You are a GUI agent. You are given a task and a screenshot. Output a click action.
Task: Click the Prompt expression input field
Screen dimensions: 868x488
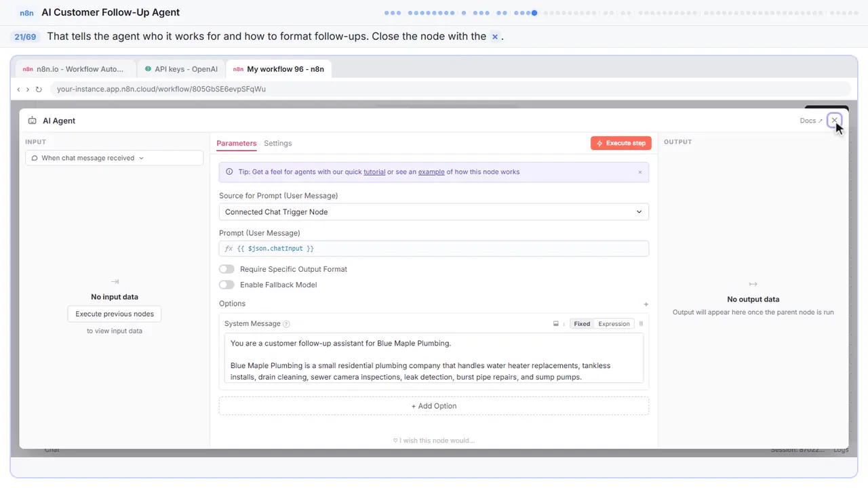[x=434, y=249]
